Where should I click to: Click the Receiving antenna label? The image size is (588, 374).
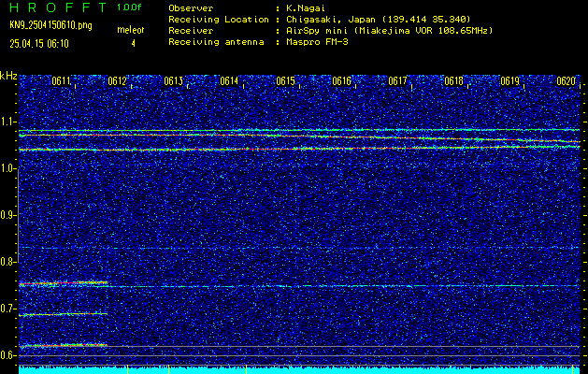tap(216, 42)
